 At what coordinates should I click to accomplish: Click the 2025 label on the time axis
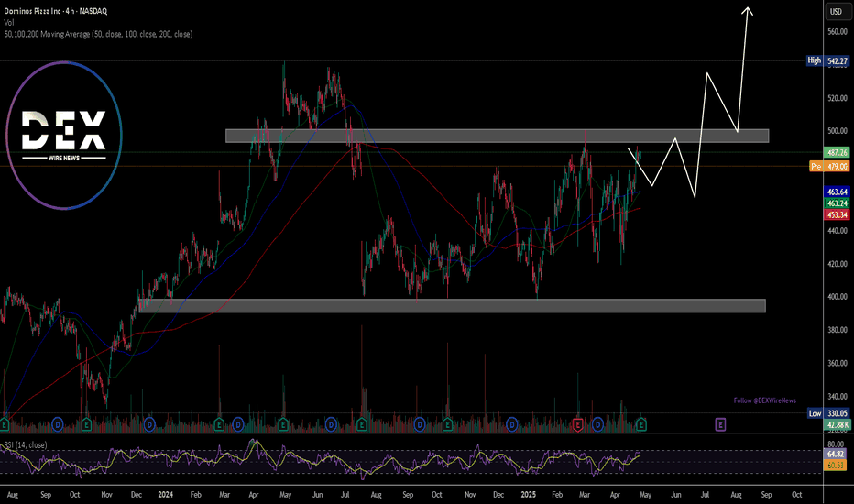(x=528, y=495)
